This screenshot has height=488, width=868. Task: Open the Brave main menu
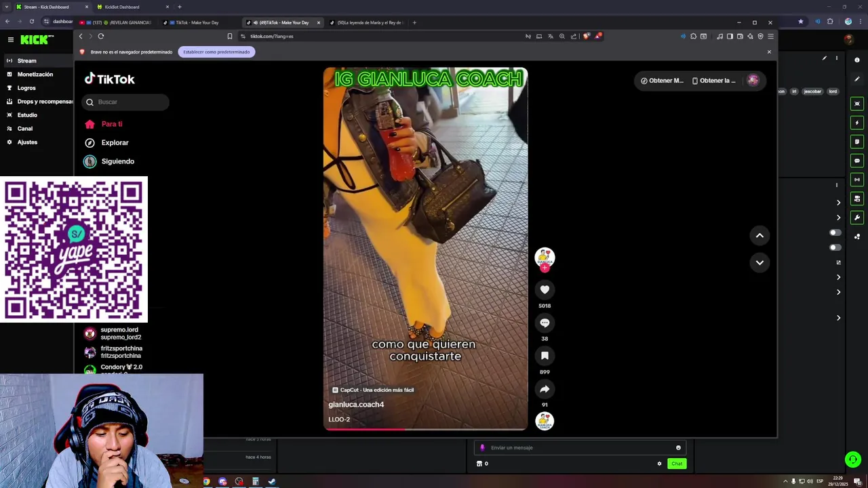(x=770, y=36)
